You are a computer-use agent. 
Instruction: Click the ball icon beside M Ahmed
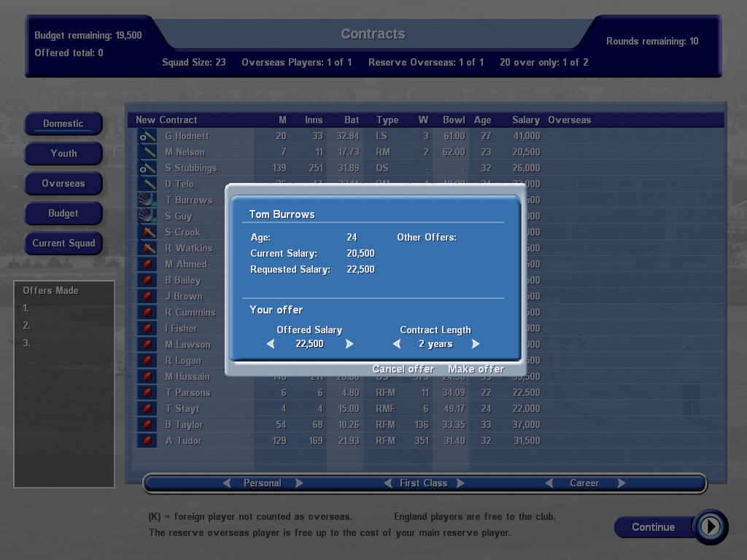point(147,264)
